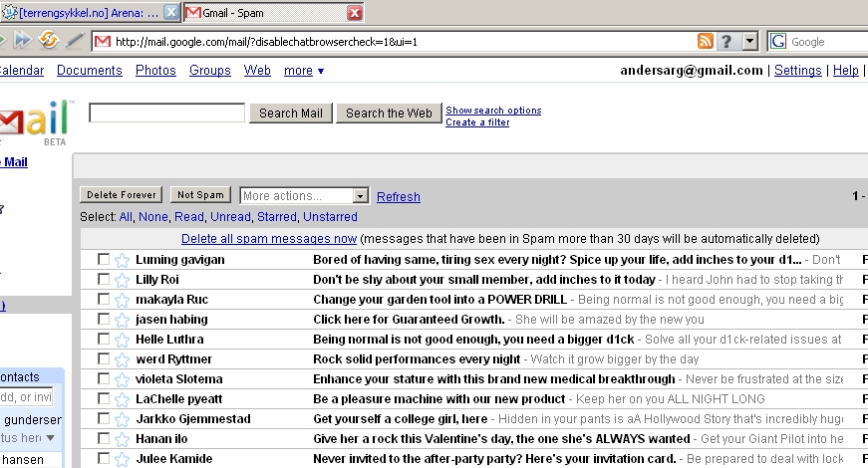Open the Photos link

155,71
